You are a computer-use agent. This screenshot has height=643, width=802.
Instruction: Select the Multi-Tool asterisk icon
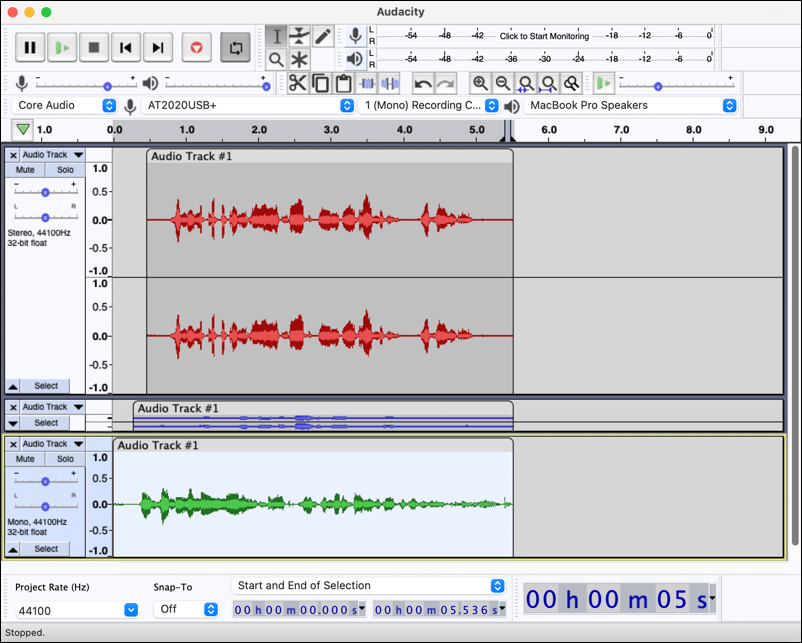tap(299, 60)
